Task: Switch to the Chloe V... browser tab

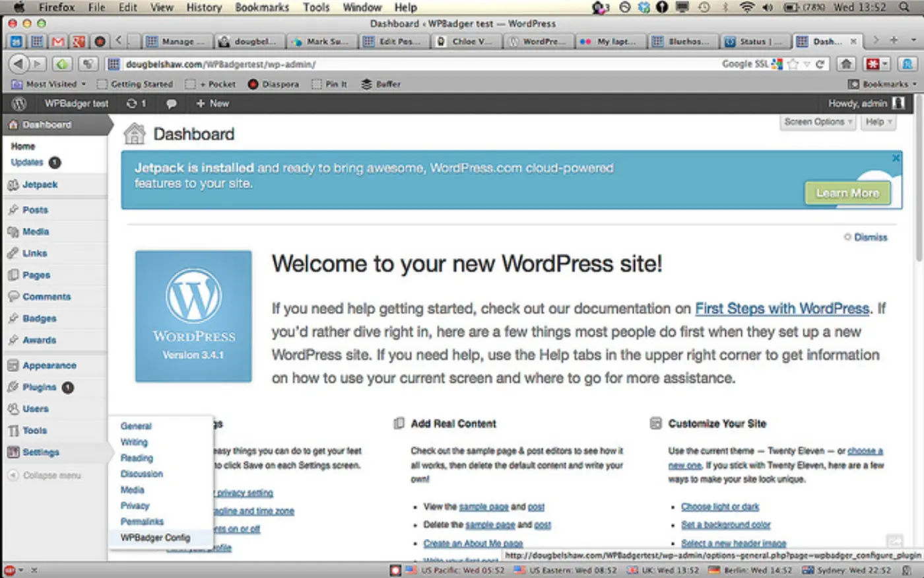Action: click(x=466, y=41)
